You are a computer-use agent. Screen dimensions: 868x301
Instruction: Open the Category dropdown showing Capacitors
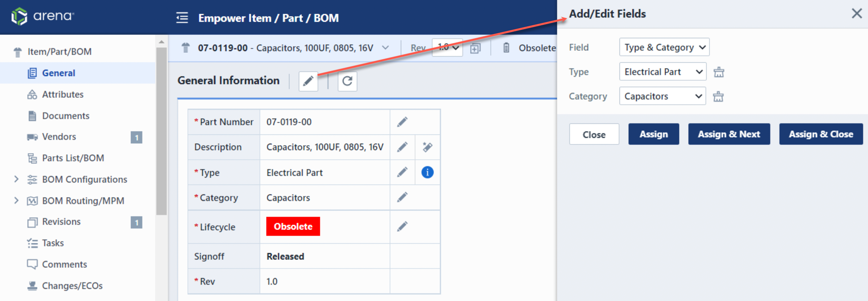(662, 96)
